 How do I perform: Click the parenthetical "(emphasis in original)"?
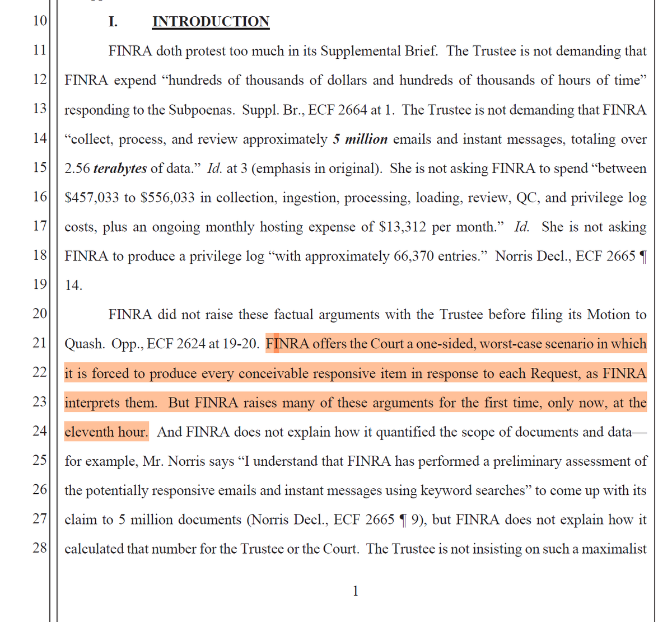[x=316, y=169]
